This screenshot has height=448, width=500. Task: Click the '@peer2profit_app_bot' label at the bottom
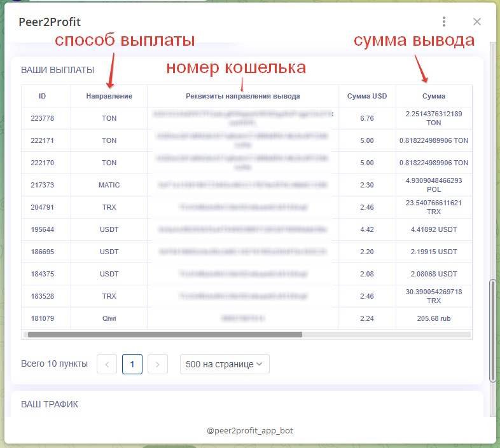(249, 430)
